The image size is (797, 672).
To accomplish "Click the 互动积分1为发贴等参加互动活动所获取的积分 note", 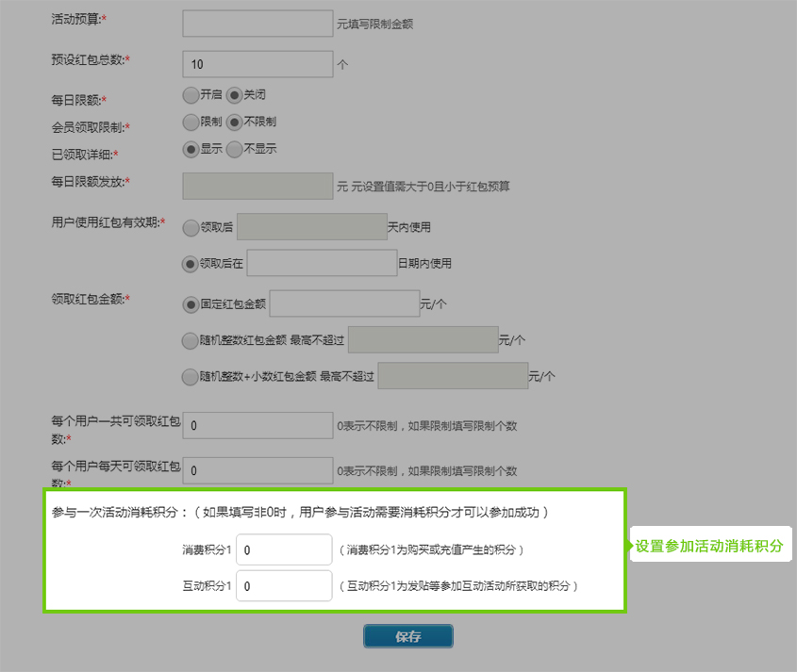I will point(458,586).
